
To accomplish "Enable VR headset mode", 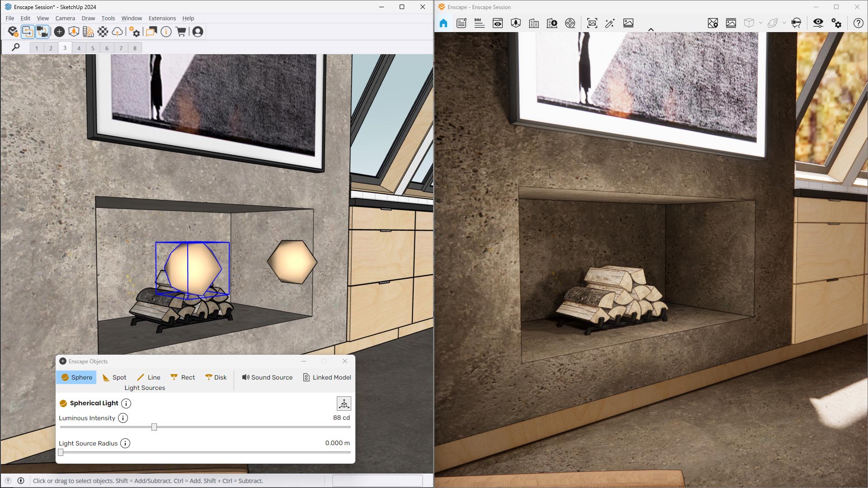I will 796,23.
